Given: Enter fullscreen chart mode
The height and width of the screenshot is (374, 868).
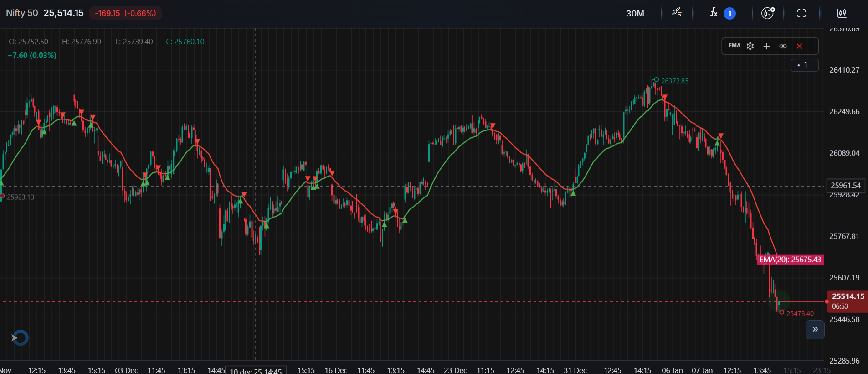Looking at the screenshot, I should 801,13.
